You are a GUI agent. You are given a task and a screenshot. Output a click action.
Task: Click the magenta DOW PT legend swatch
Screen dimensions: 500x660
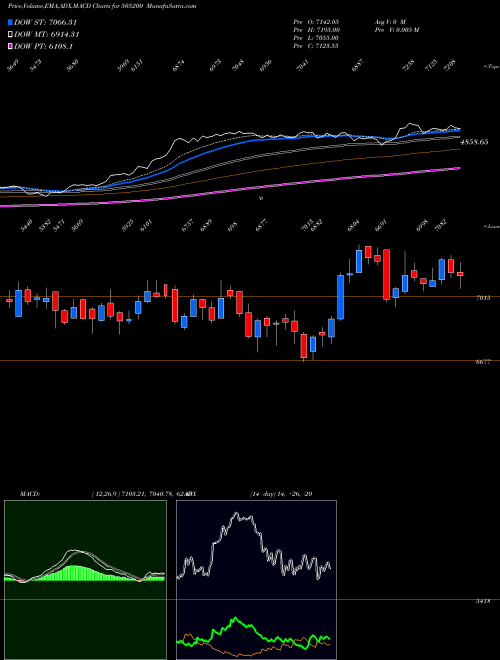click(x=10, y=46)
